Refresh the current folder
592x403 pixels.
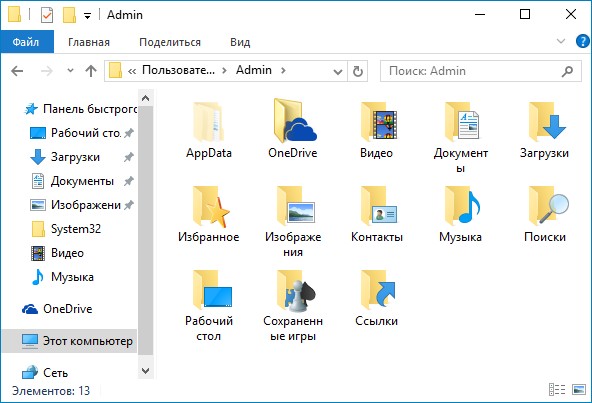(x=357, y=71)
